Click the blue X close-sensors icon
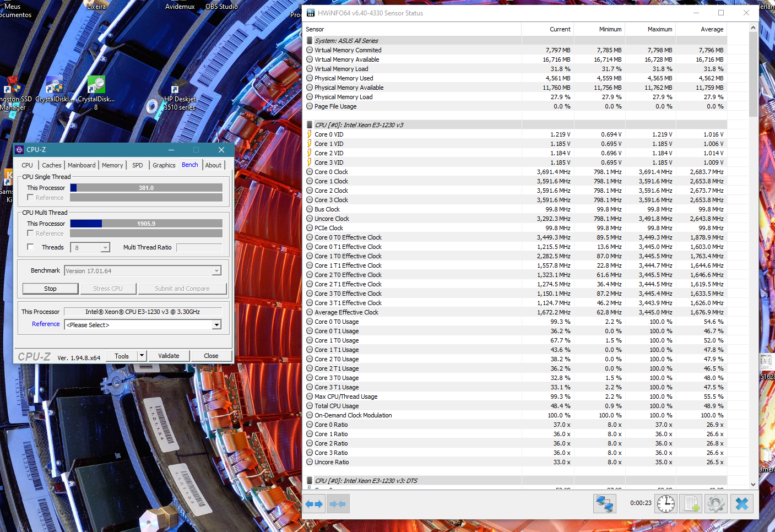Screen dimensions: 775x532 742,504
